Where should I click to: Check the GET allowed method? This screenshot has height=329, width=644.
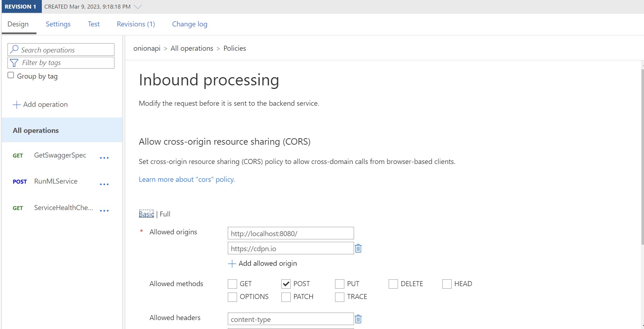pyautogui.click(x=232, y=284)
